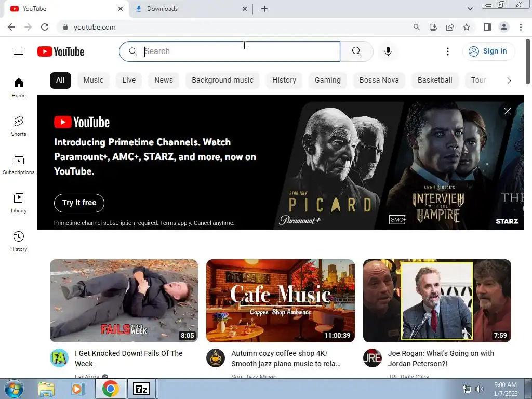
Task: Open a new browser tab
Action: pyautogui.click(x=264, y=9)
